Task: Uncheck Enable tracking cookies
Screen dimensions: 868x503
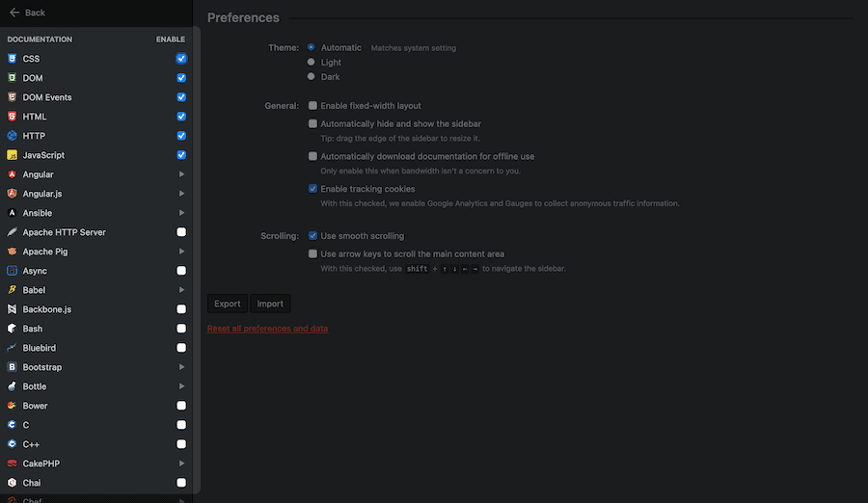Action: point(312,189)
